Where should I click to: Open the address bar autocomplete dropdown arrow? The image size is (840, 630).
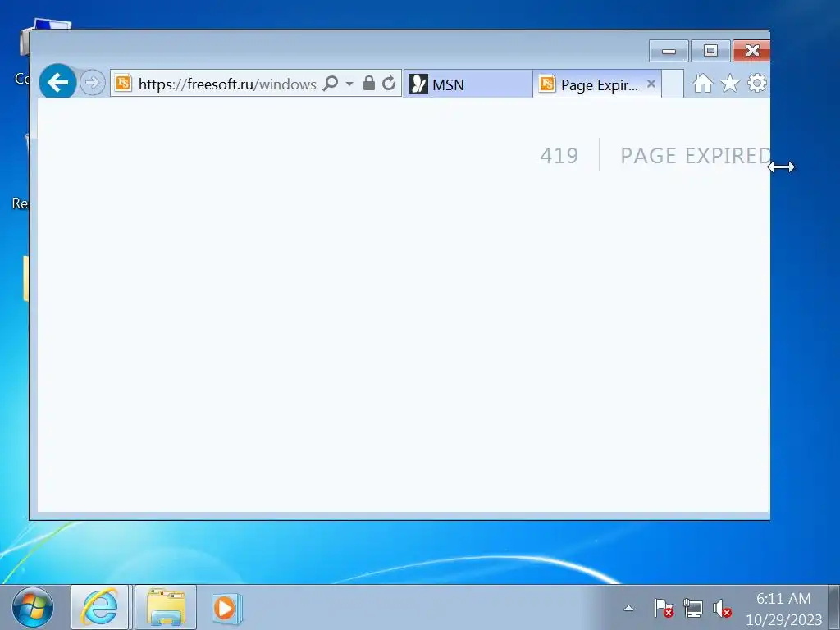349,84
